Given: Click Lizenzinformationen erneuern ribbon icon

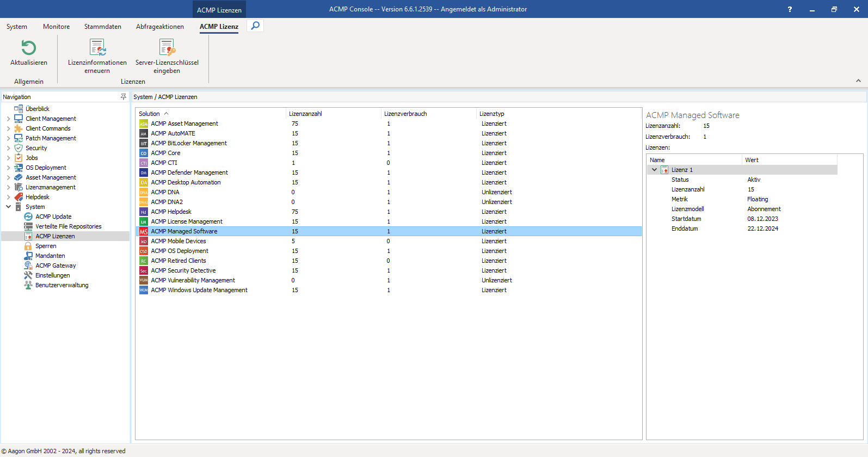Looking at the screenshot, I should pyautogui.click(x=97, y=48).
